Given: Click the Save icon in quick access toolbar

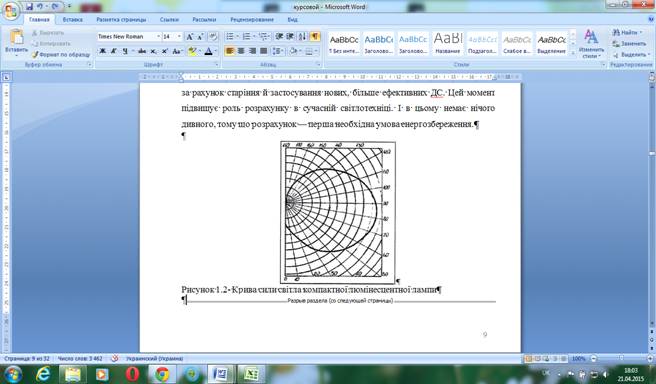Looking at the screenshot, I should pos(29,7).
